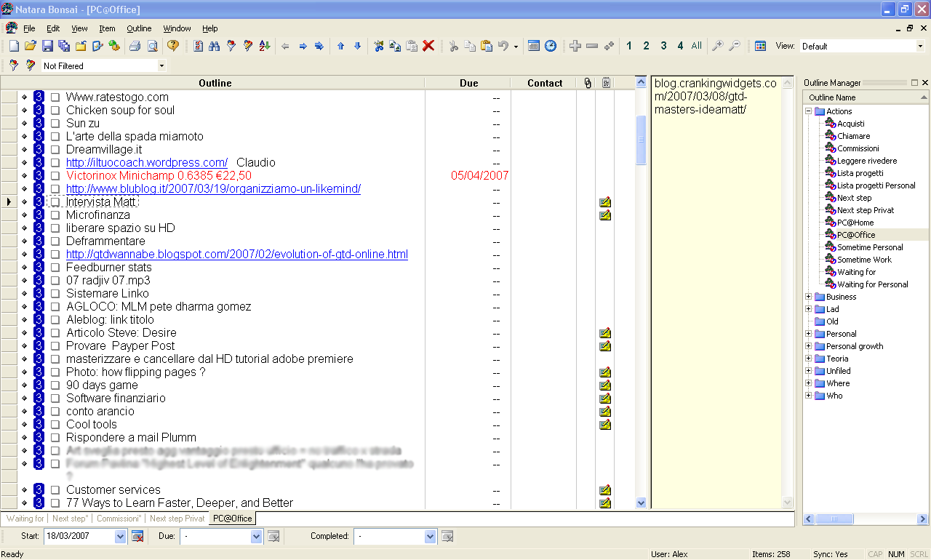
Task: Tick the Feedburner stats checkbox
Action: click(x=55, y=268)
